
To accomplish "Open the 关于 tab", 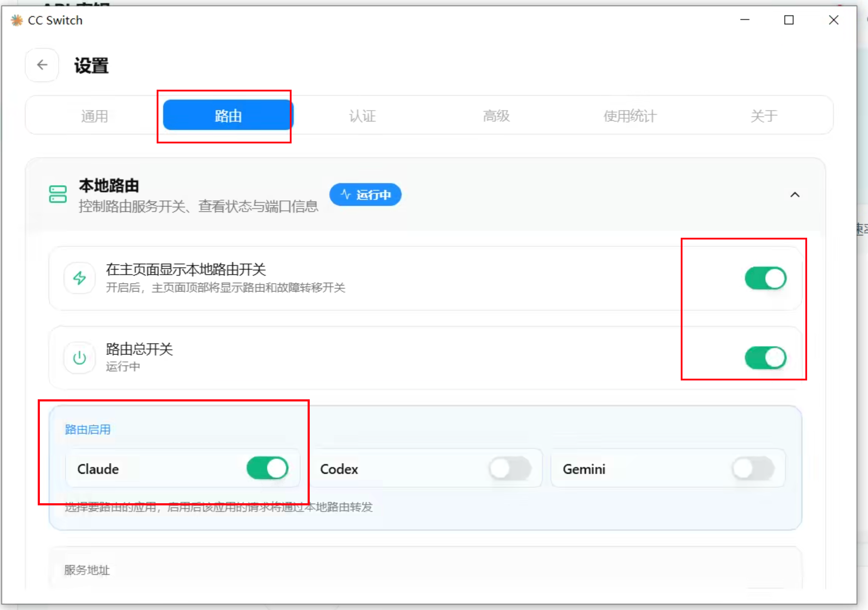I will tap(764, 115).
